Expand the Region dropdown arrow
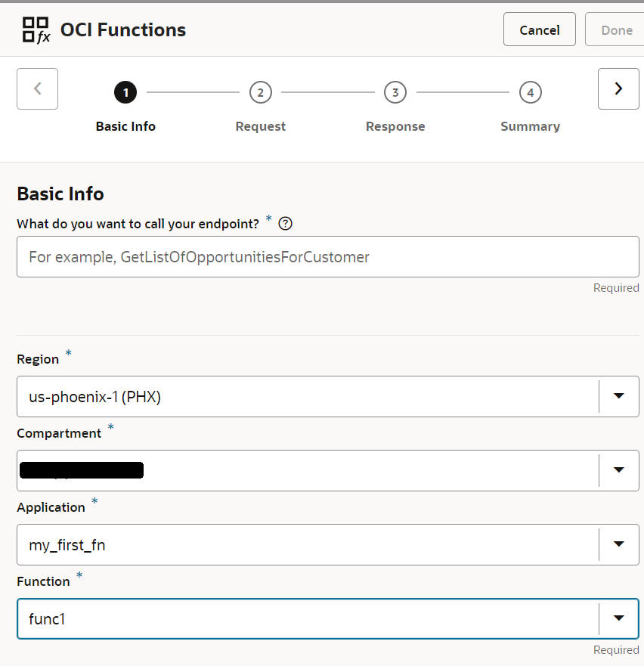Viewport: 644px width, 666px height. pyautogui.click(x=619, y=396)
